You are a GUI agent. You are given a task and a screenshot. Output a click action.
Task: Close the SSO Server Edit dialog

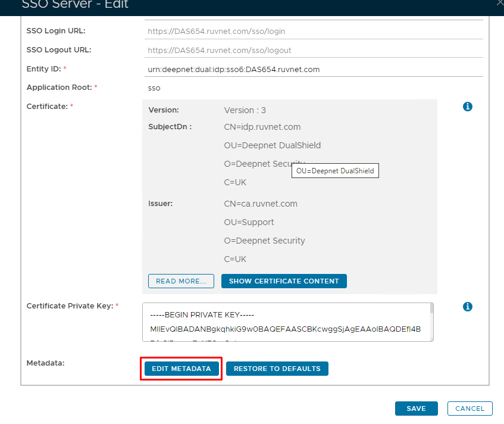[499, 3]
